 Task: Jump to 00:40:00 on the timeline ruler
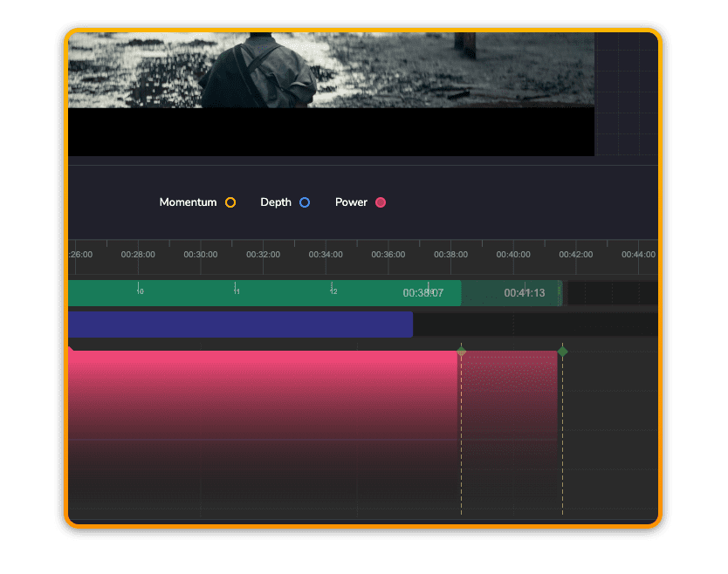coord(513,255)
